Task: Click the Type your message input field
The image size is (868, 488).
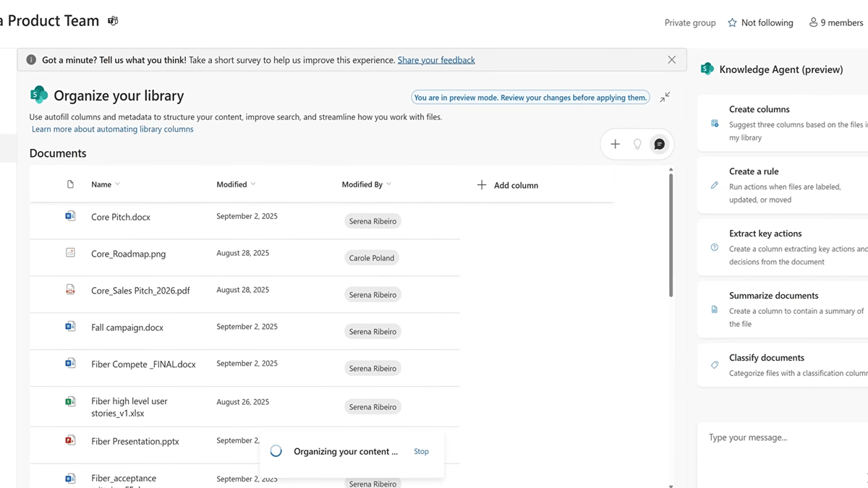Action: pos(781,438)
